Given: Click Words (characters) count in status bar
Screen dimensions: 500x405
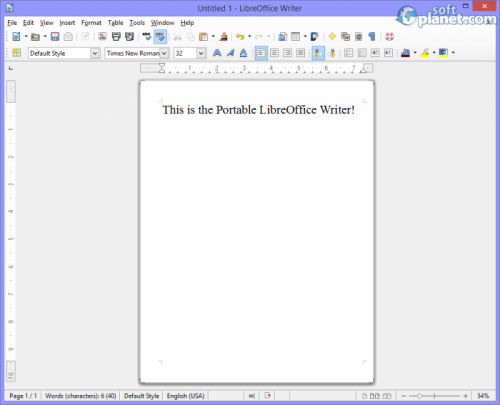Looking at the screenshot, I should click(x=81, y=396).
